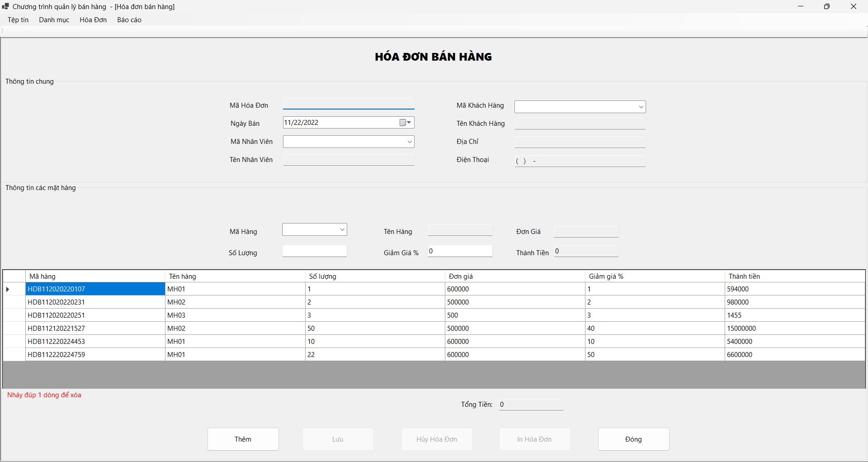Click the application icon in title bar
Viewport: 868px width, 462px height.
tap(5, 6)
